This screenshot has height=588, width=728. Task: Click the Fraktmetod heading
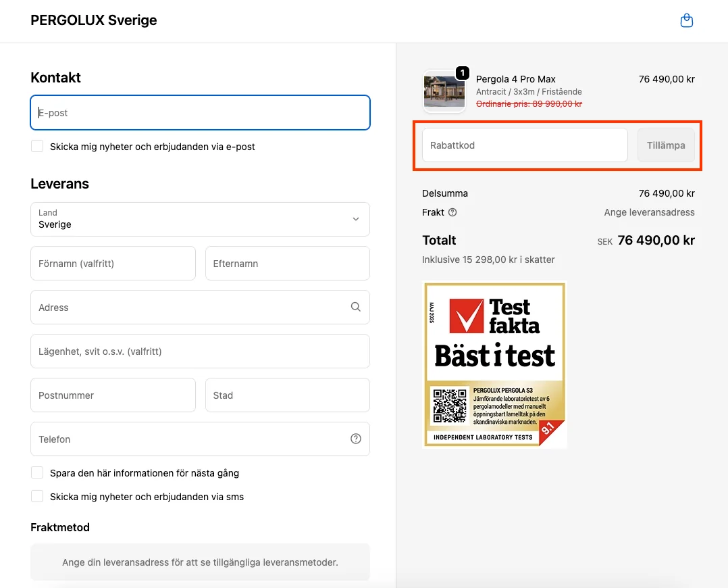coord(60,527)
